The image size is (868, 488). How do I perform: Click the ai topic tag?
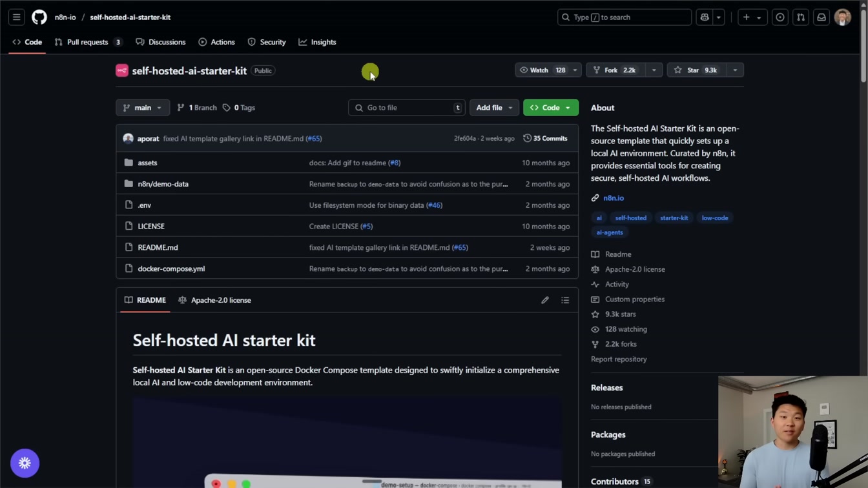[x=599, y=218]
